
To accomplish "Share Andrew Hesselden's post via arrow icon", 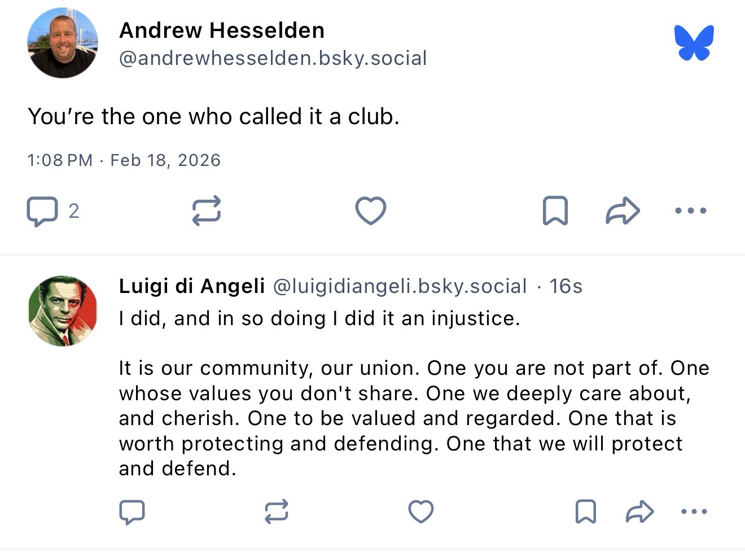I will tap(623, 211).
